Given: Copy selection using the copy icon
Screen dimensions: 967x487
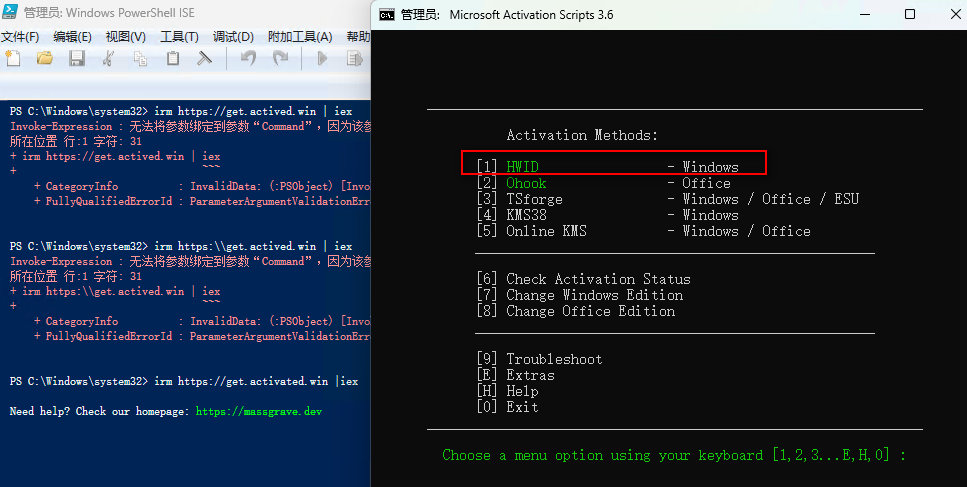Looking at the screenshot, I should point(141,59).
